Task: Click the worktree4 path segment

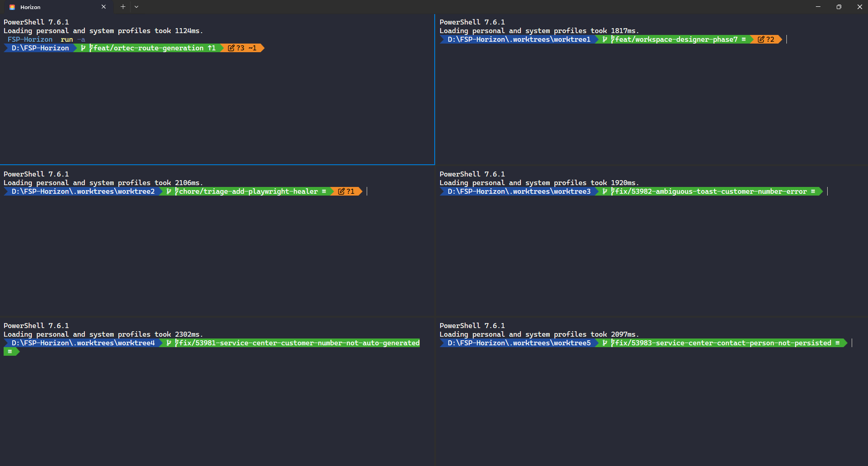Action: pos(83,343)
